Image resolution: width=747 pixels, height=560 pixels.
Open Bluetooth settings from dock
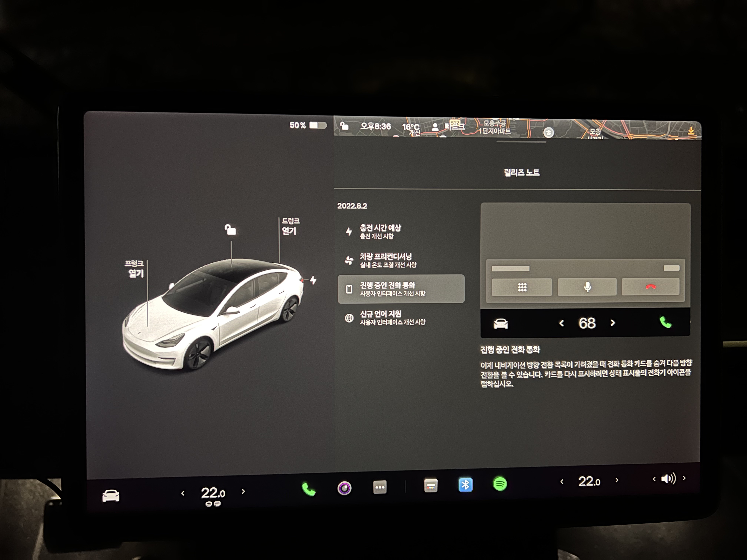pos(465,485)
